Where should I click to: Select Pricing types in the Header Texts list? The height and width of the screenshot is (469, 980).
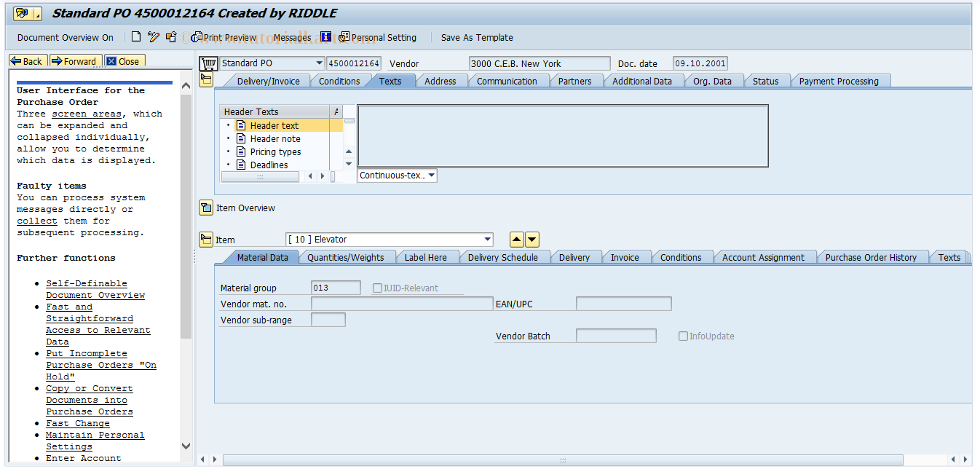(275, 151)
